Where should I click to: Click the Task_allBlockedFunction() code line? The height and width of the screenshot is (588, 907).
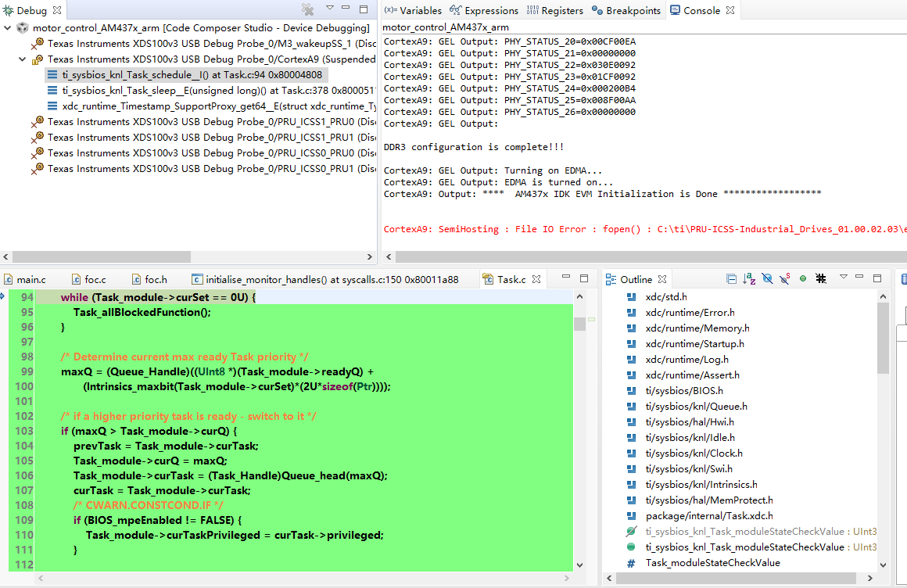pyautogui.click(x=142, y=313)
